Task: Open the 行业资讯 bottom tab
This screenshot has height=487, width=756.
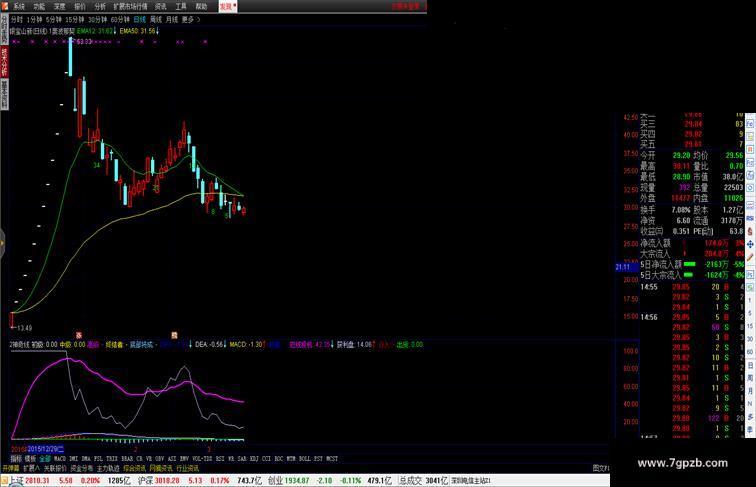Action: 188,468
